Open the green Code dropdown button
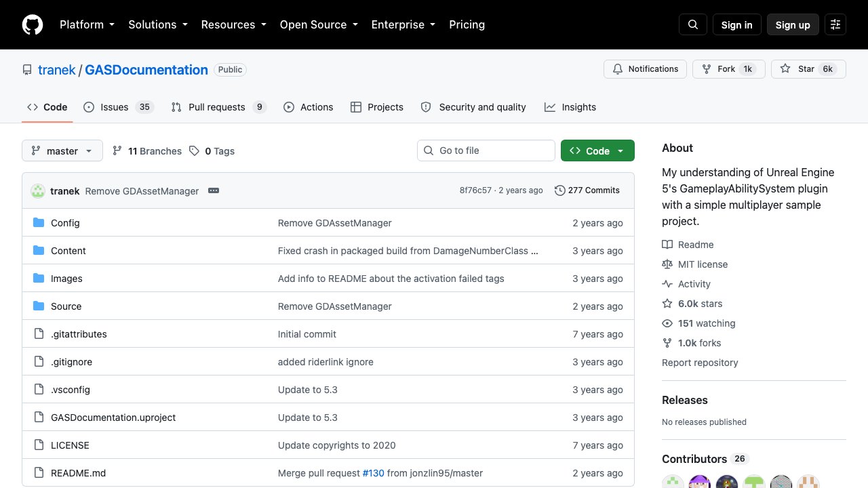 pyautogui.click(x=597, y=151)
